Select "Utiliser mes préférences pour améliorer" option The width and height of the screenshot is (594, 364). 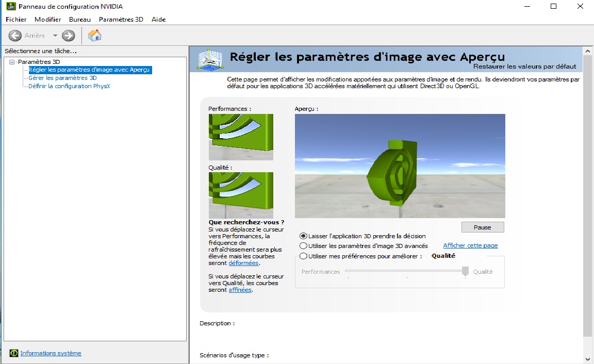[303, 256]
